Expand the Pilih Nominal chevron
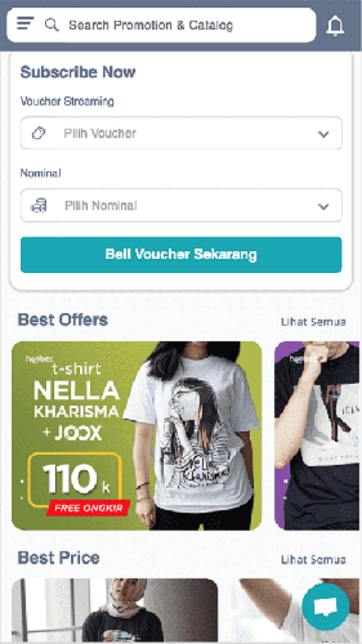The image size is (362, 644). pos(323,207)
